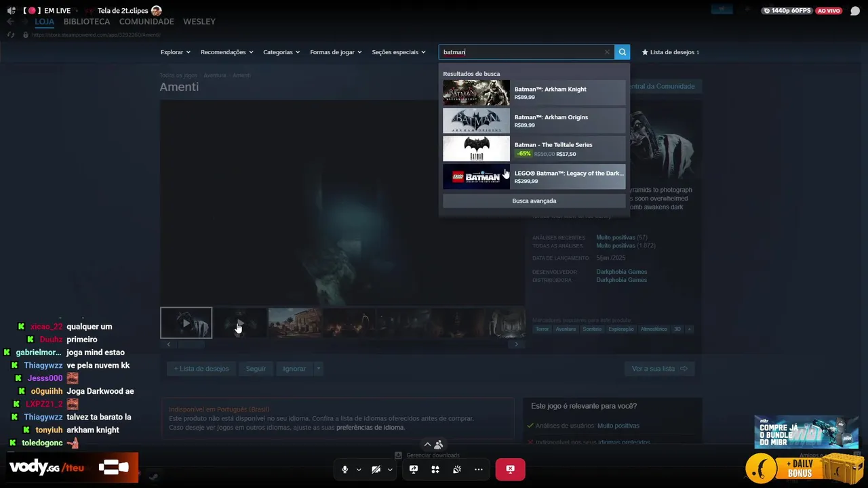Click the Daily Bonus banner
Screen dimensions: 868x488
[x=804, y=468]
